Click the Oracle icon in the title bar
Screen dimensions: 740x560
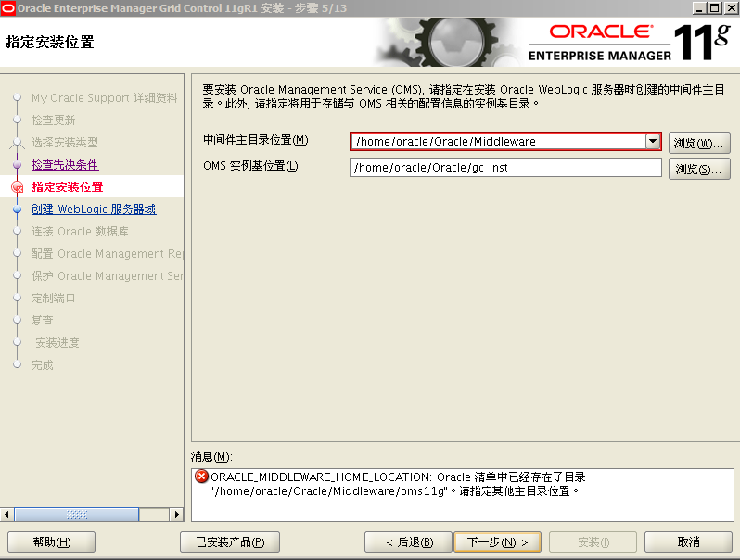tap(7, 8)
